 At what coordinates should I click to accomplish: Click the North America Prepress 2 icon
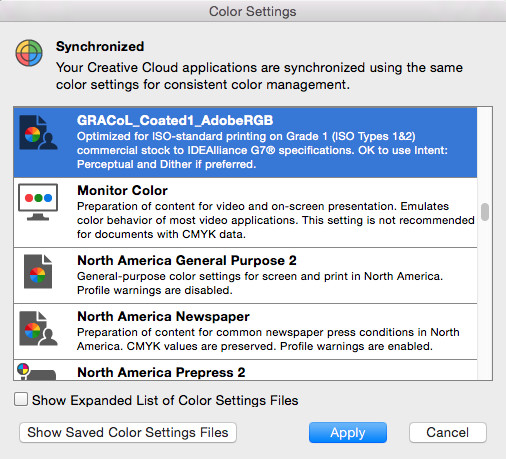[x=36, y=372]
